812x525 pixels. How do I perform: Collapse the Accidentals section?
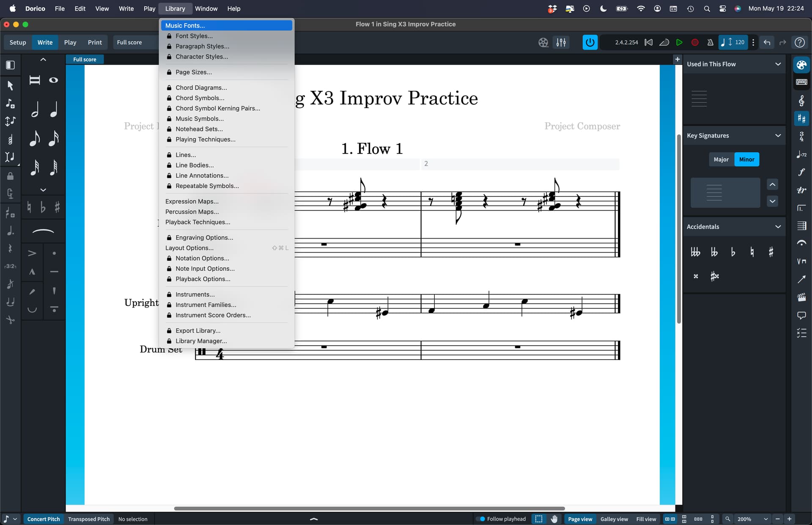pos(778,227)
